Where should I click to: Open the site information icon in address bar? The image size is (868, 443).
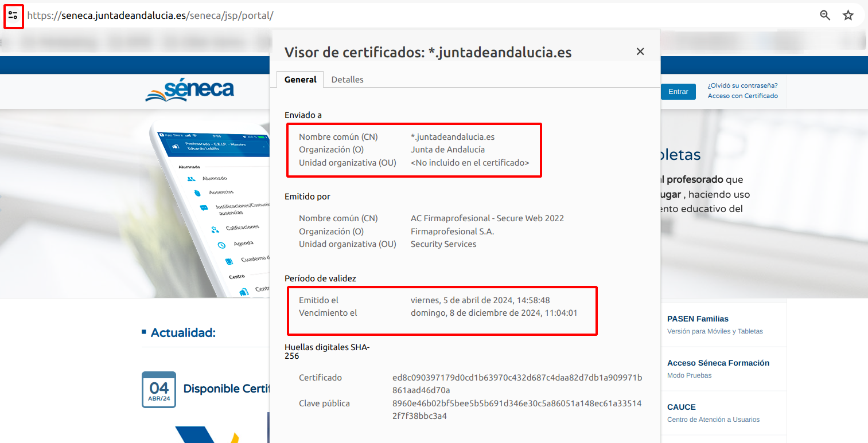(13, 15)
